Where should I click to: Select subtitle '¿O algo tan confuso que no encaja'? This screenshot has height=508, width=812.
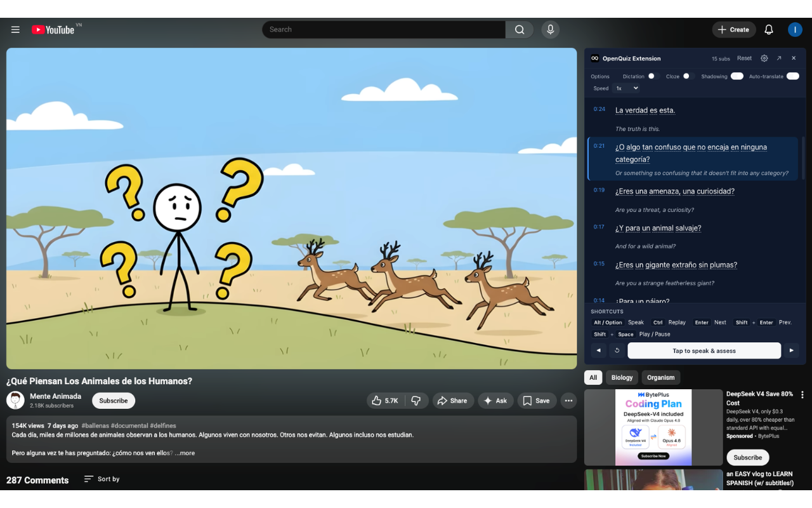(691, 153)
